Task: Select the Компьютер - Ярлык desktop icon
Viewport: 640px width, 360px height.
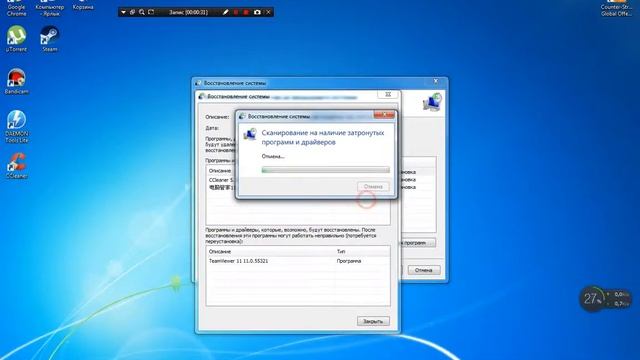Action: 50,8
